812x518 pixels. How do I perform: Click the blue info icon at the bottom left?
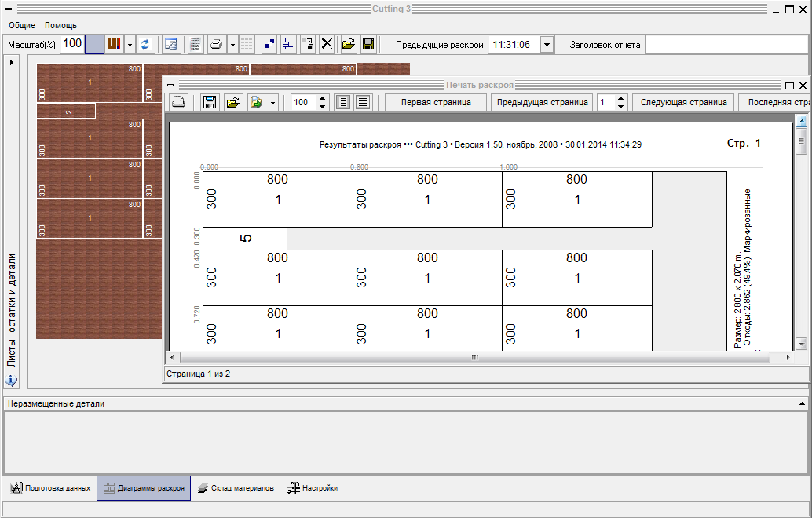pyautogui.click(x=12, y=381)
